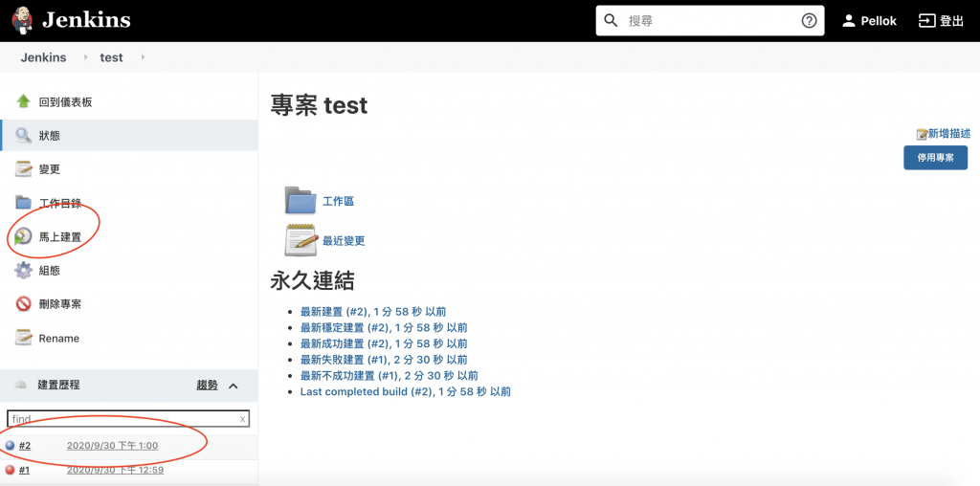Focus the build history find field
This screenshot has height=486, width=980.
tap(127, 418)
